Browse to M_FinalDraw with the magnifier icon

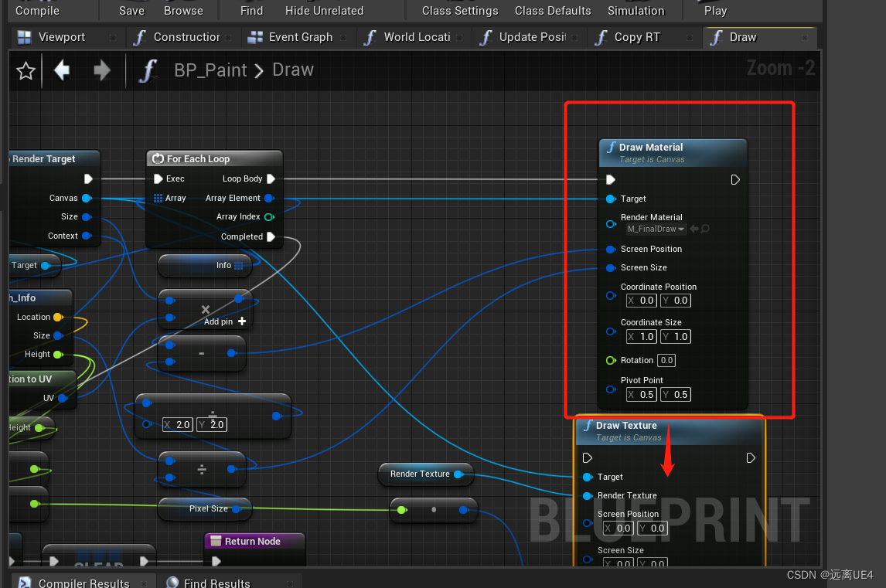tap(704, 229)
